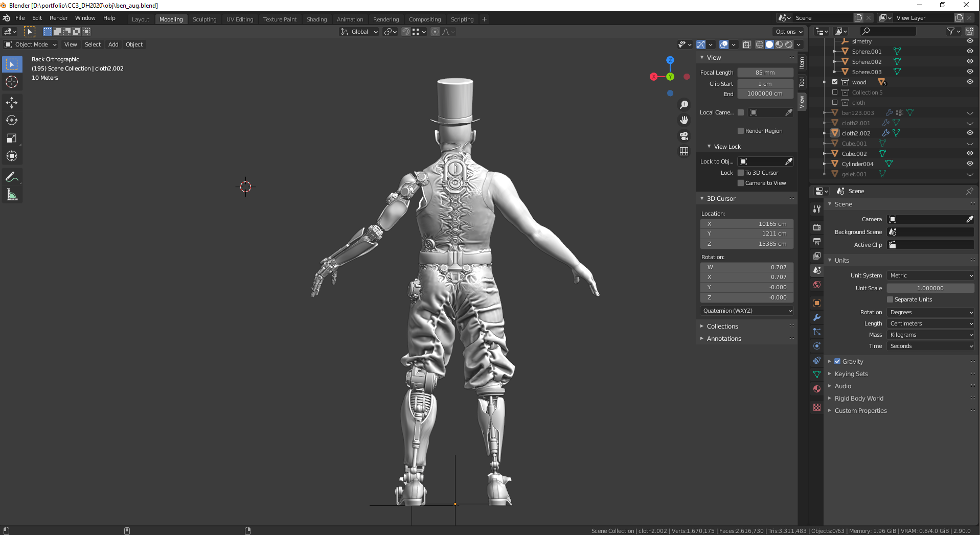Pin the Scene properties panel
Viewport: 980px width, 535px height.
(969, 191)
